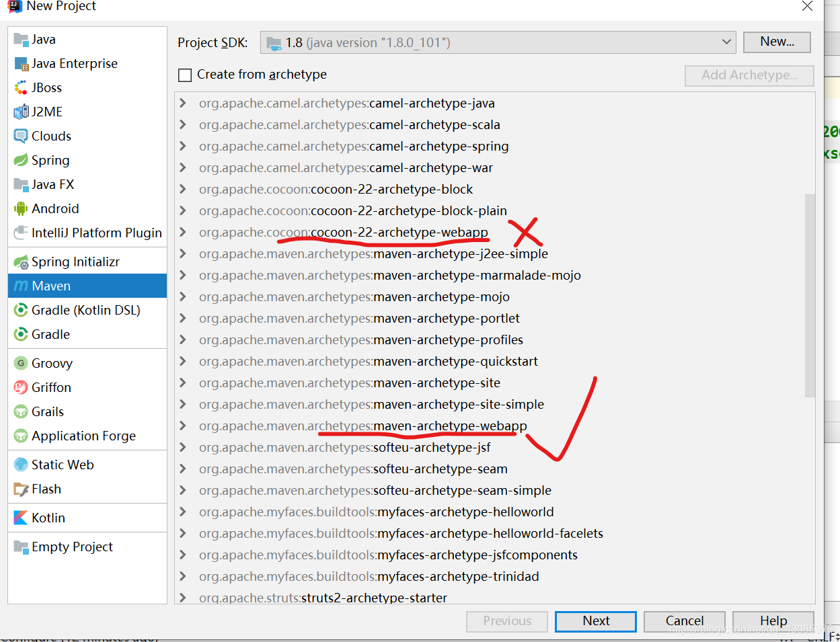The height and width of the screenshot is (642, 840).
Task: Close the New Project dialog
Action: pos(808,6)
